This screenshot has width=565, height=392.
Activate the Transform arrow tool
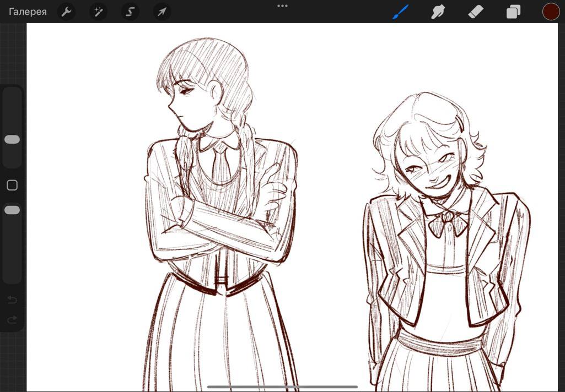162,12
